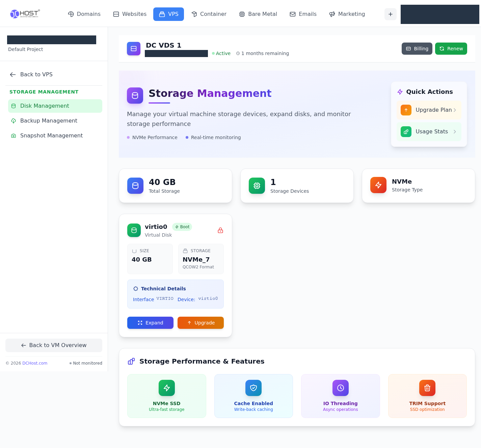Click the Cache Enabled shield icon

pyautogui.click(x=253, y=388)
